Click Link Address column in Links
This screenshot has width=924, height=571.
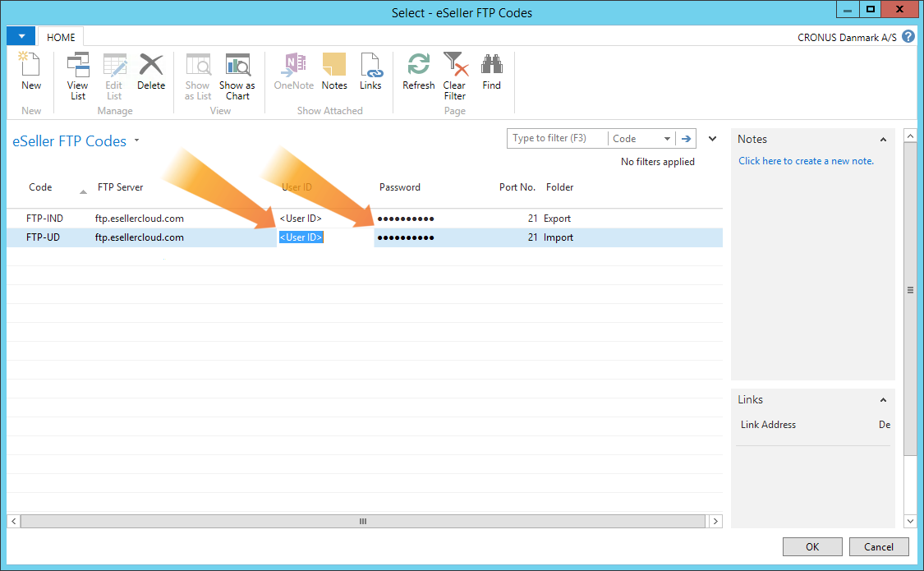[768, 425]
